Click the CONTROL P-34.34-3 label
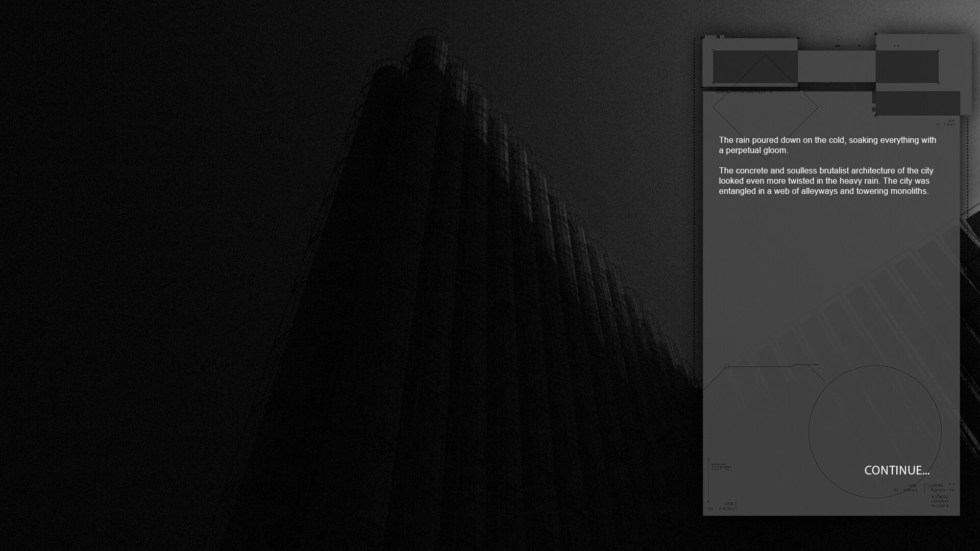The height and width of the screenshot is (551, 980). [x=938, y=488]
